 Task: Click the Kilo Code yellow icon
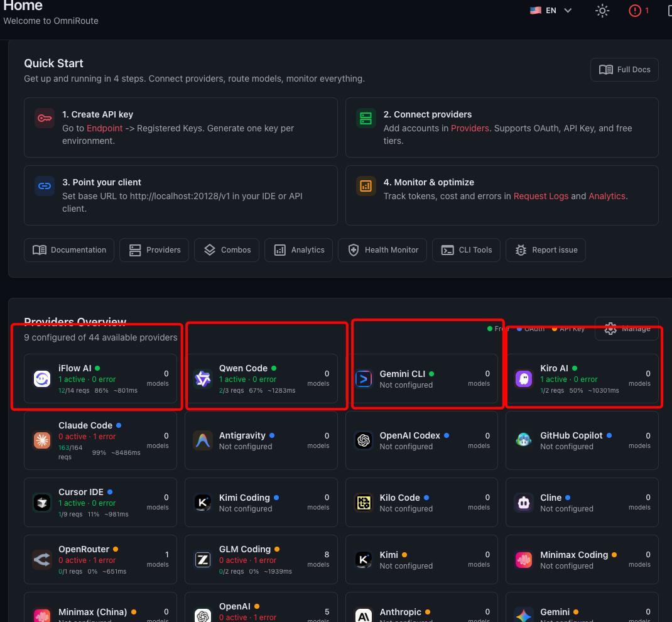364,503
